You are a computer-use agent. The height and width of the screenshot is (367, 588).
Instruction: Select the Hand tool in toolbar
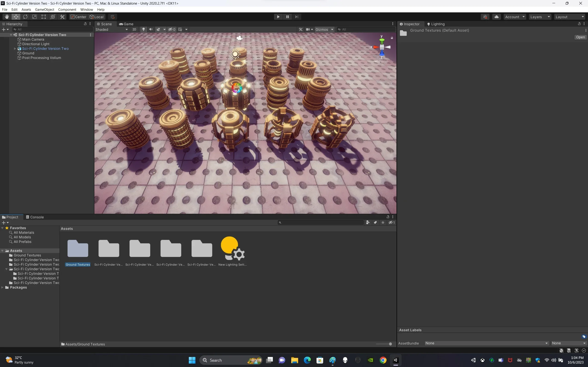7,17
